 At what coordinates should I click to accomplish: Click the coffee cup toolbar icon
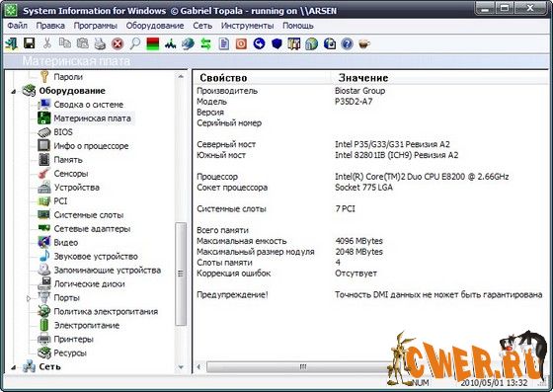click(364, 43)
